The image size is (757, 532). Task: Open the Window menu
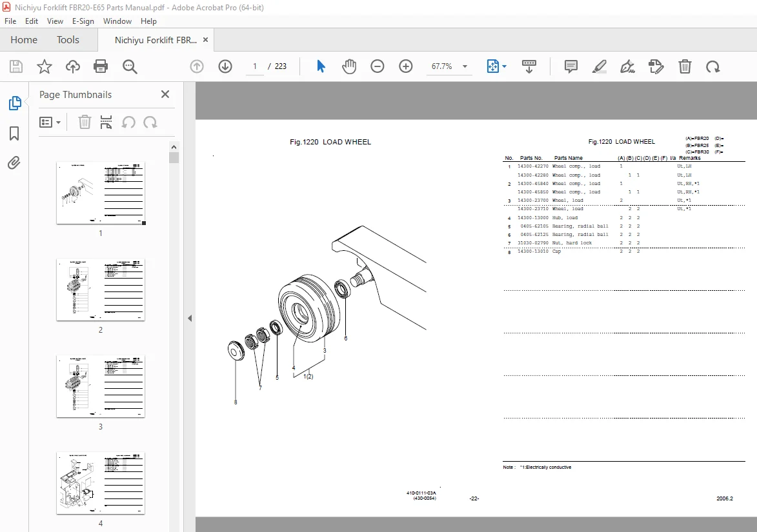117,21
